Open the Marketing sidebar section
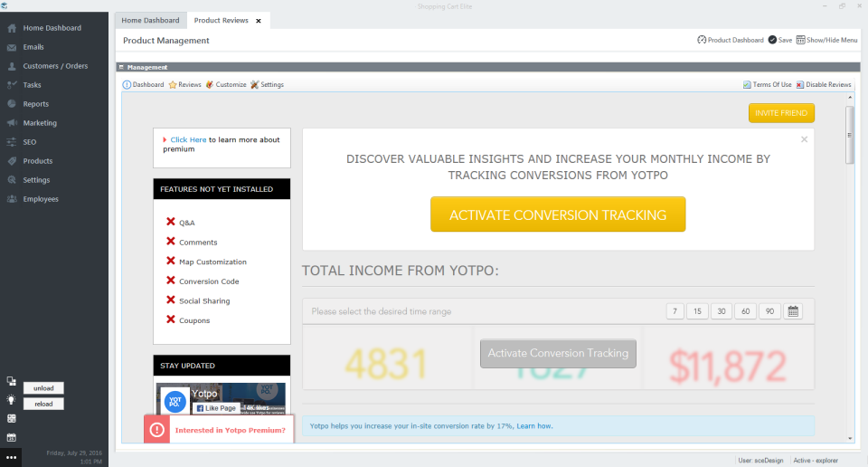 tap(39, 123)
